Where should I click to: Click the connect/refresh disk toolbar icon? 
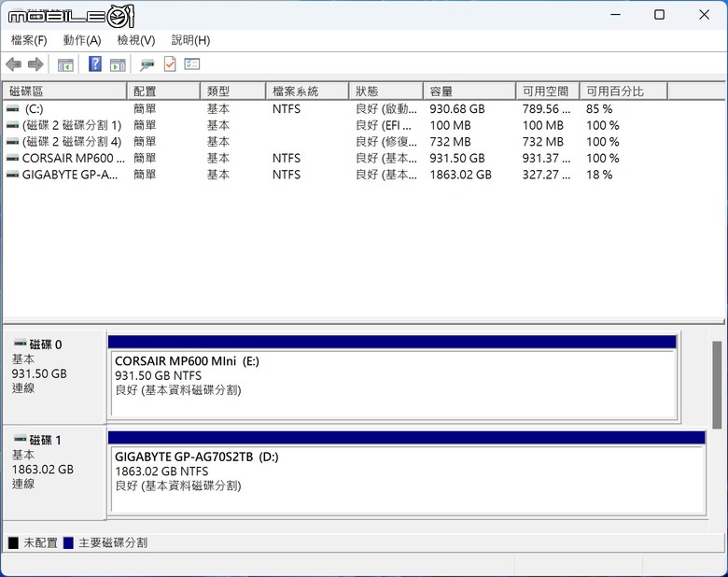point(147,64)
